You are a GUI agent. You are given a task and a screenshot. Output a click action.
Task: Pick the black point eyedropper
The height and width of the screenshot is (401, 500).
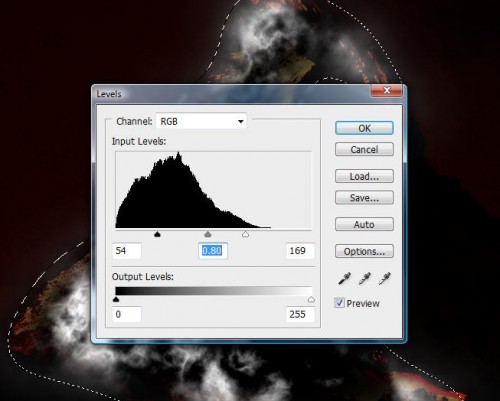(344, 278)
